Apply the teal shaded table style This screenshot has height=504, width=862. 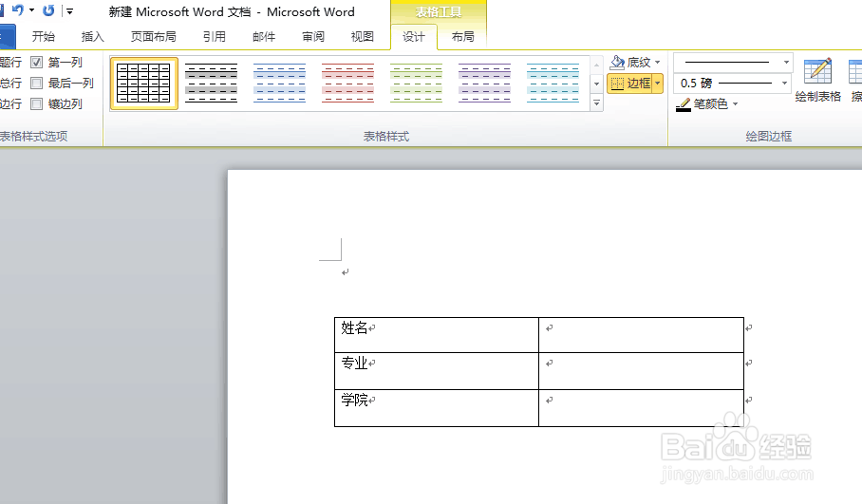[x=553, y=83]
